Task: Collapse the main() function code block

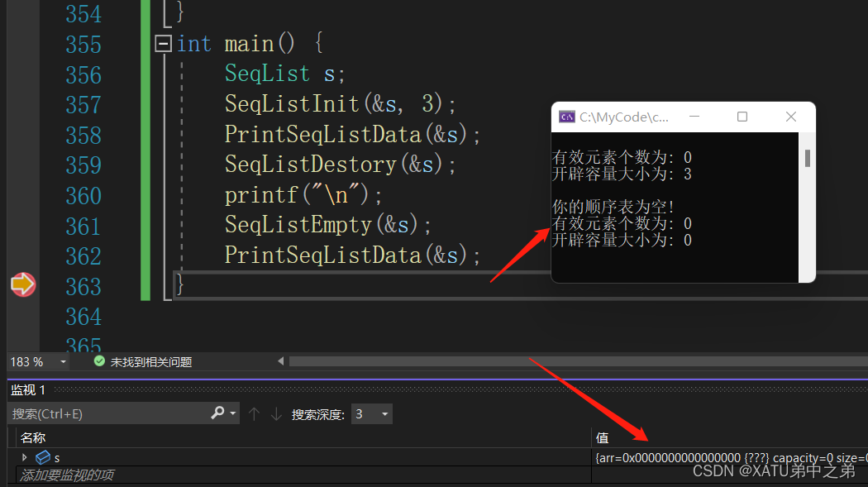Action: [164, 43]
